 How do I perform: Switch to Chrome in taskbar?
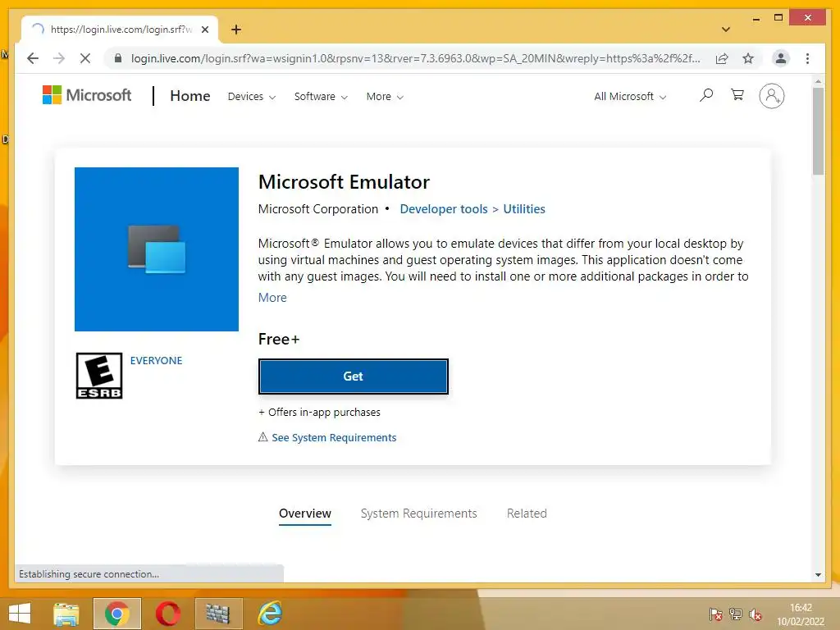117,614
